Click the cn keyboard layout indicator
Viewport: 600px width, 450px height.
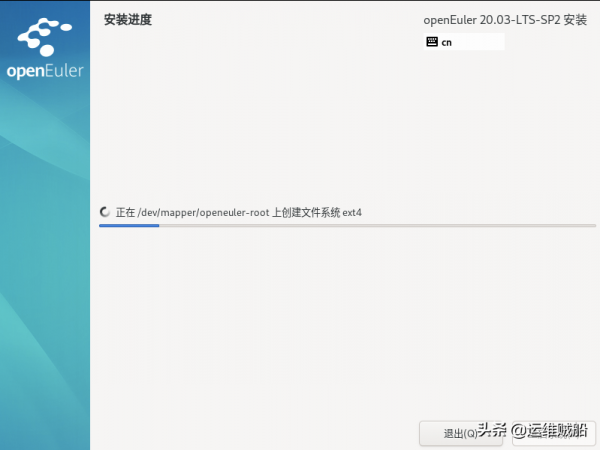click(x=464, y=42)
